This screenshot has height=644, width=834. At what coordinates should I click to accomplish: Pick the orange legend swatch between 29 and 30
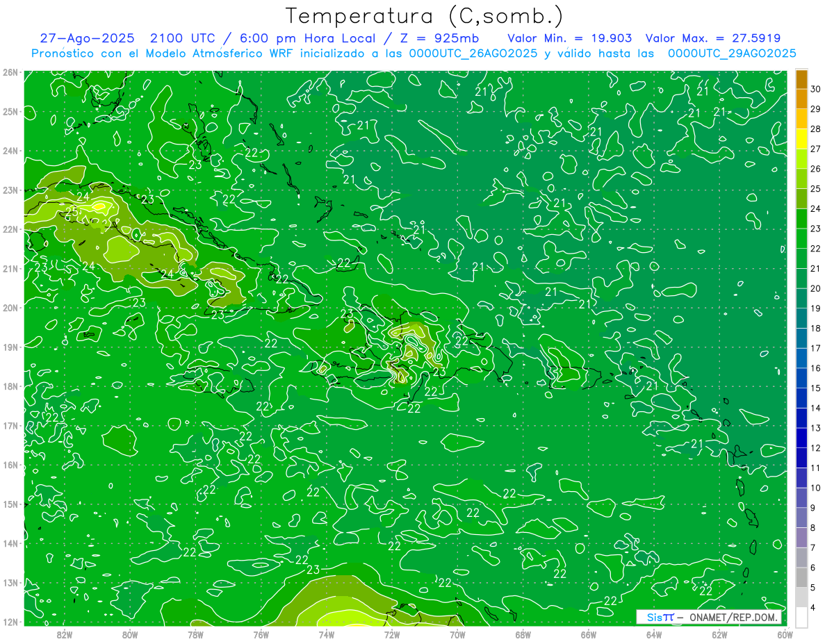801,98
